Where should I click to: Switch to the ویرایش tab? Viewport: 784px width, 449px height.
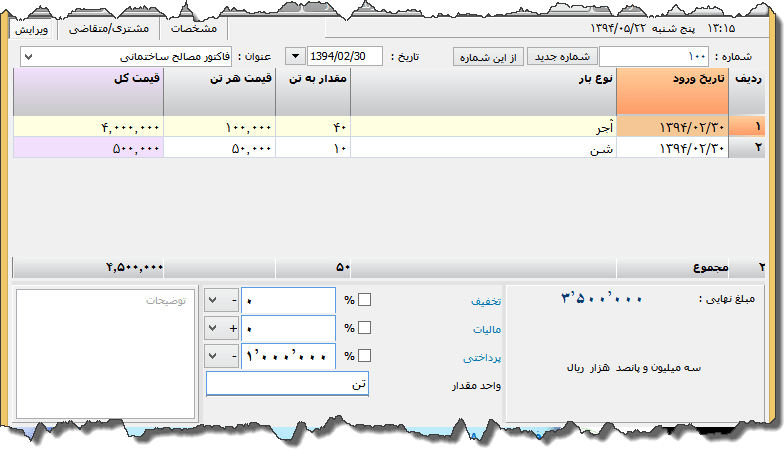click(32, 29)
